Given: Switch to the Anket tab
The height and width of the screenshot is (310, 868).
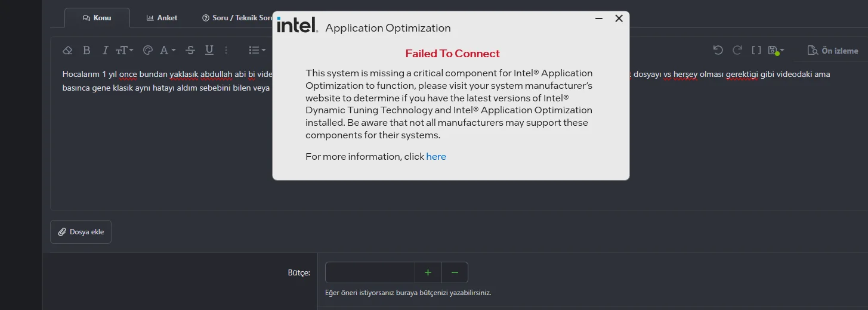Looking at the screenshot, I should point(162,18).
